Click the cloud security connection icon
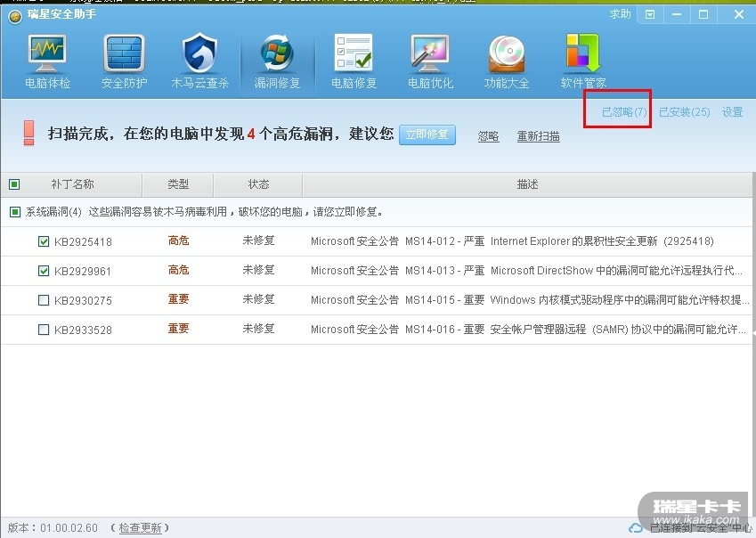The height and width of the screenshot is (538, 756). click(x=636, y=528)
